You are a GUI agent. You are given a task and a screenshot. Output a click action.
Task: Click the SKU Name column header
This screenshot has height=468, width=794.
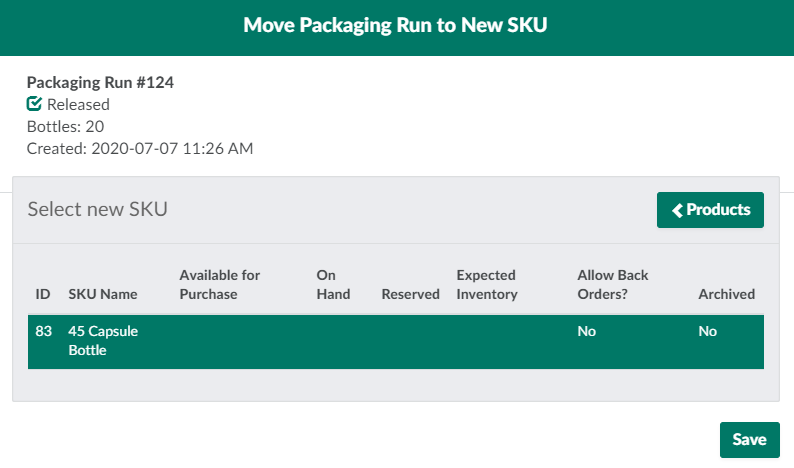point(103,294)
